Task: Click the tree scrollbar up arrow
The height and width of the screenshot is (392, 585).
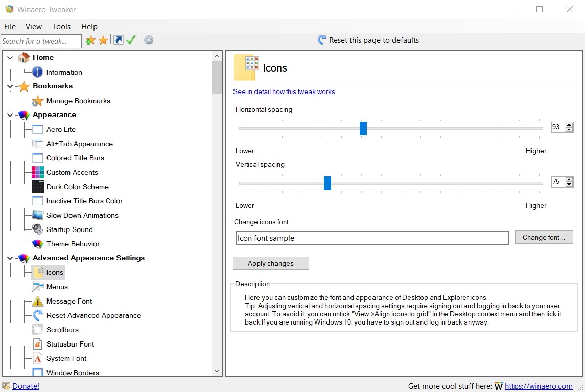Action: pyautogui.click(x=217, y=56)
